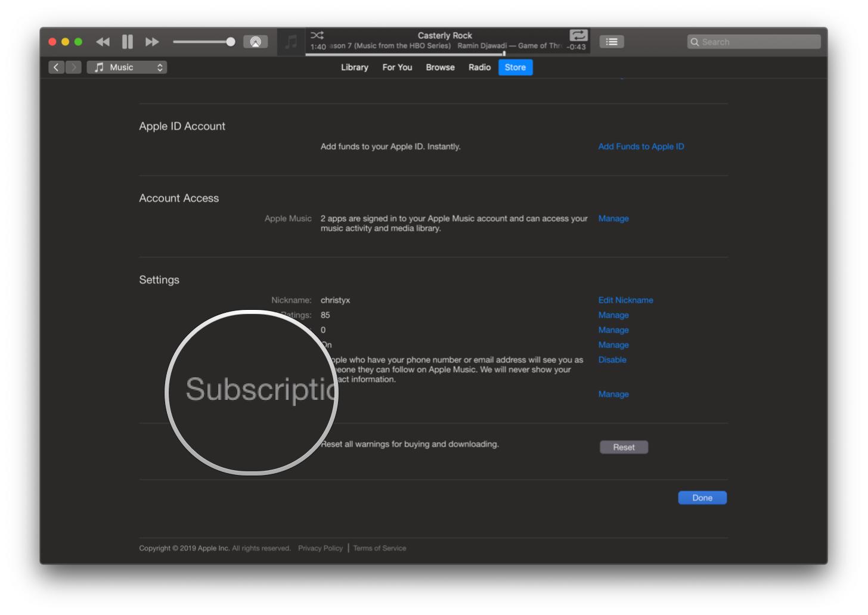Image resolution: width=868 pixels, height=615 pixels.
Task: Click the magnifier icon in Search
Action: 695,42
